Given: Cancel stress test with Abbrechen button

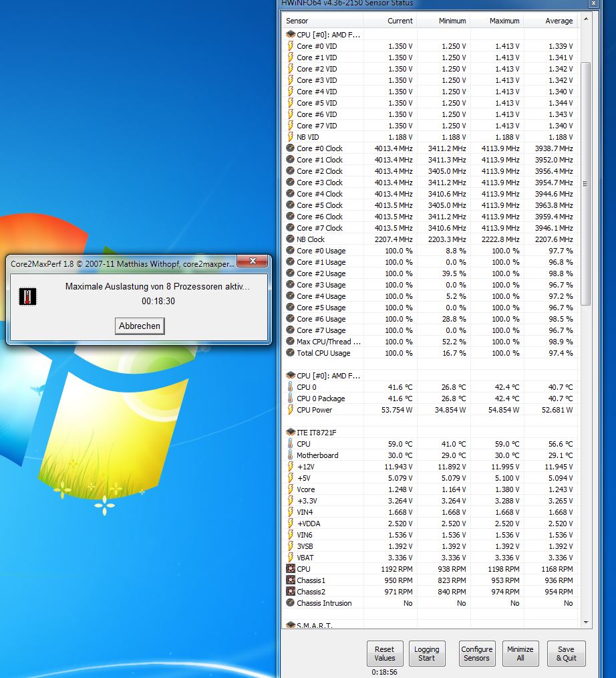Looking at the screenshot, I should coord(140,326).
